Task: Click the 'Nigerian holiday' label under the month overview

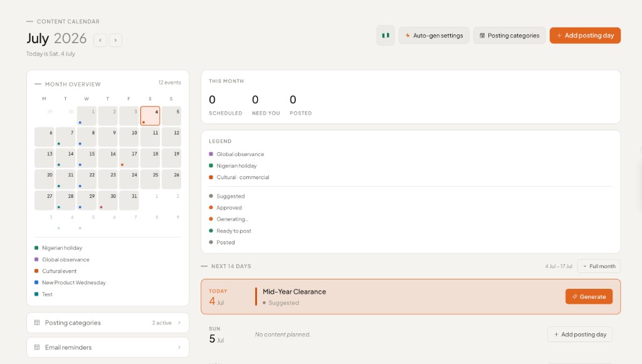Action: (x=62, y=248)
